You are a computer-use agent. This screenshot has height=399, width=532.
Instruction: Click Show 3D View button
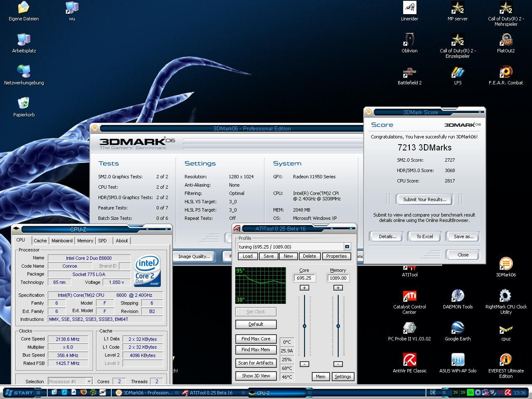(256, 376)
